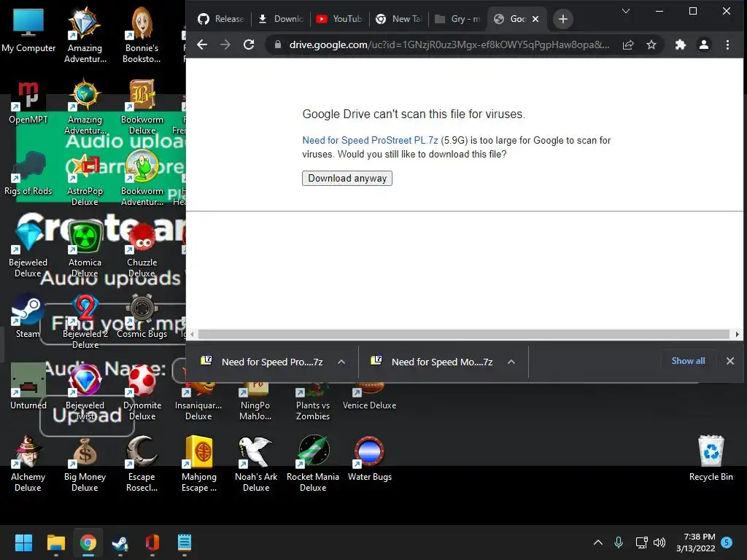Select the Recycle Bin desktop icon
747x560 pixels.
pyautogui.click(x=711, y=459)
